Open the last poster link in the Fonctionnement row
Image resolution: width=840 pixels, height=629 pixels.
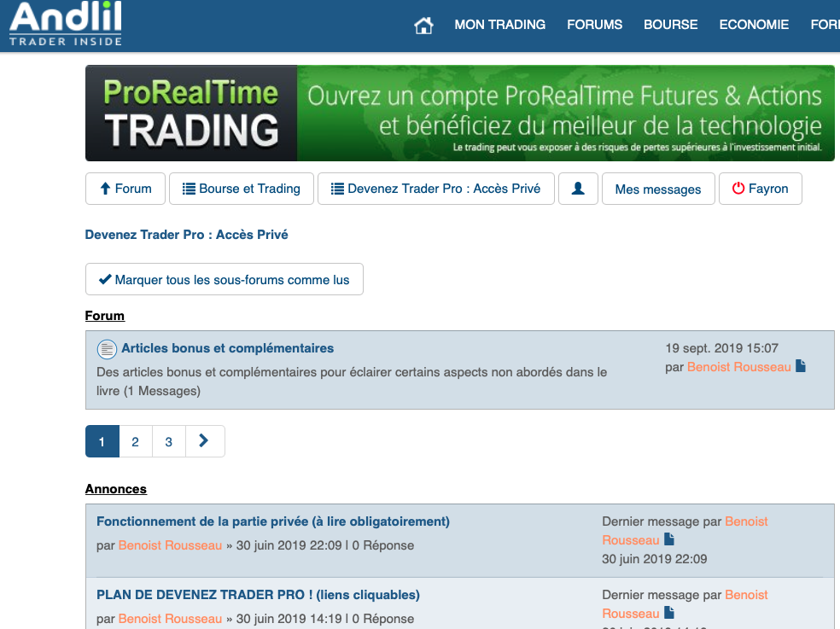(685, 531)
